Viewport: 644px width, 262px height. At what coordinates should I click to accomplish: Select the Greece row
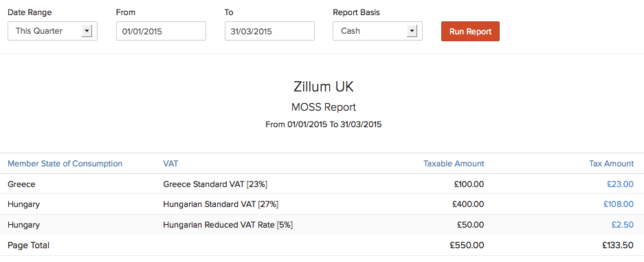[322, 184]
